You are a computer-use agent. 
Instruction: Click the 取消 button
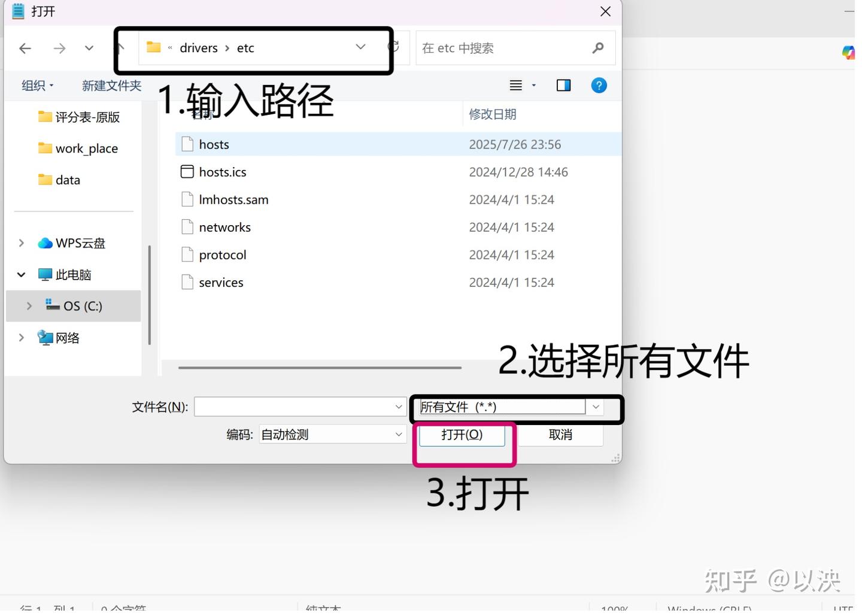click(x=560, y=435)
